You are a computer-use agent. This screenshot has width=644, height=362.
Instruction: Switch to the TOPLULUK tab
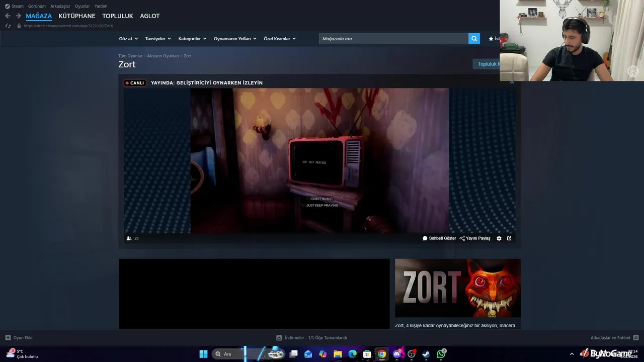[118, 16]
